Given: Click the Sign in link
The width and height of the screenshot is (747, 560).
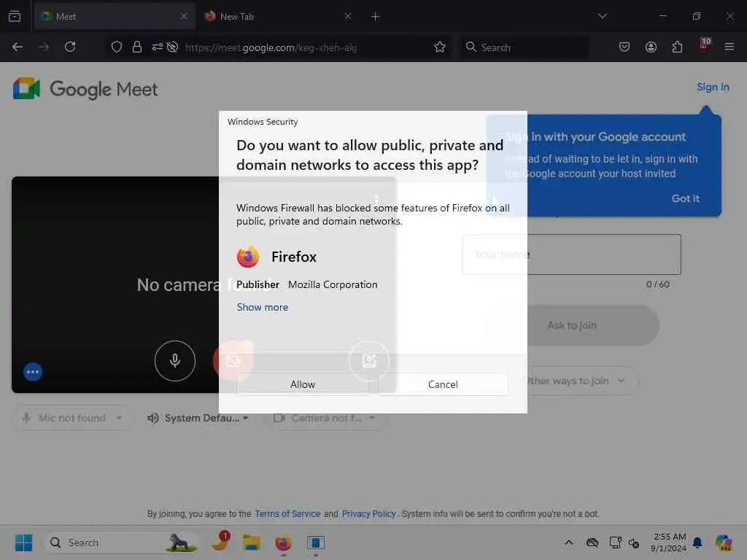Looking at the screenshot, I should (713, 87).
